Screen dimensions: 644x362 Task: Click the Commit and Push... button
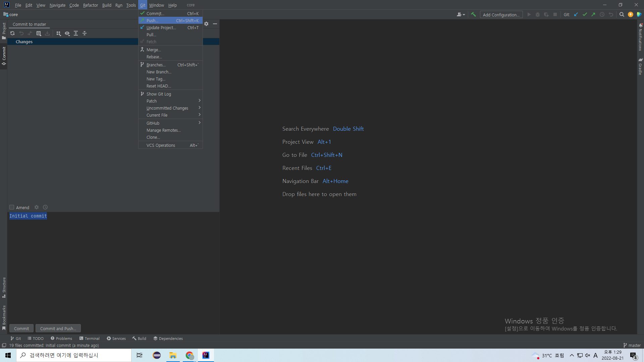tap(58, 328)
